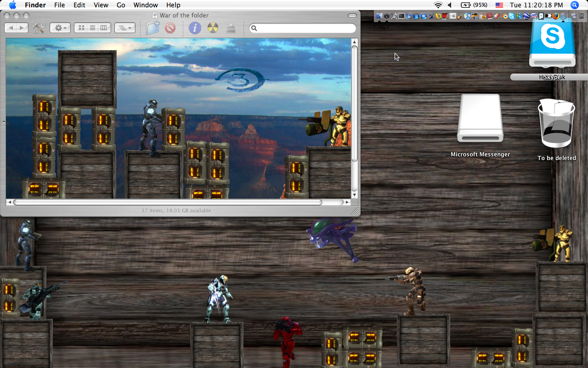
Task: Click the scroll up arrow
Action: point(354,42)
